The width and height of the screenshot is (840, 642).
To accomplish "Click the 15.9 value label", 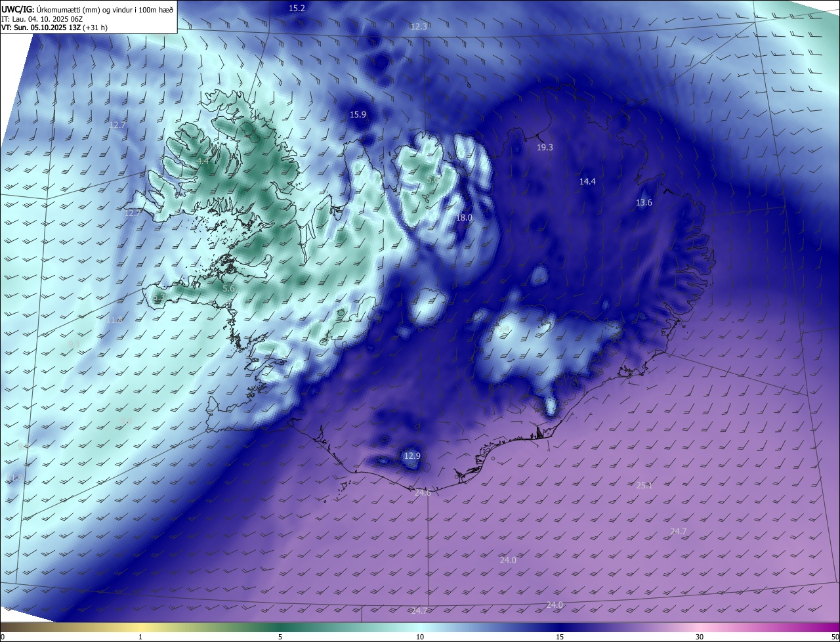I will click(x=358, y=114).
